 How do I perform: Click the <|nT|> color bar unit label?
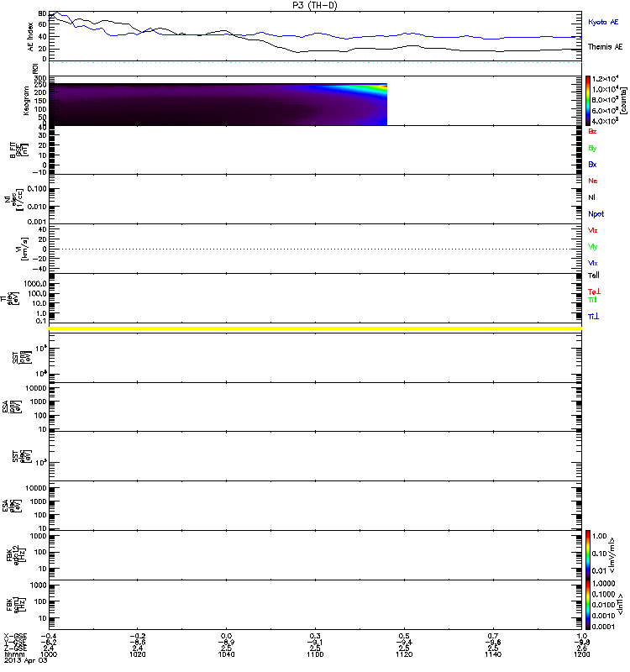(619, 605)
